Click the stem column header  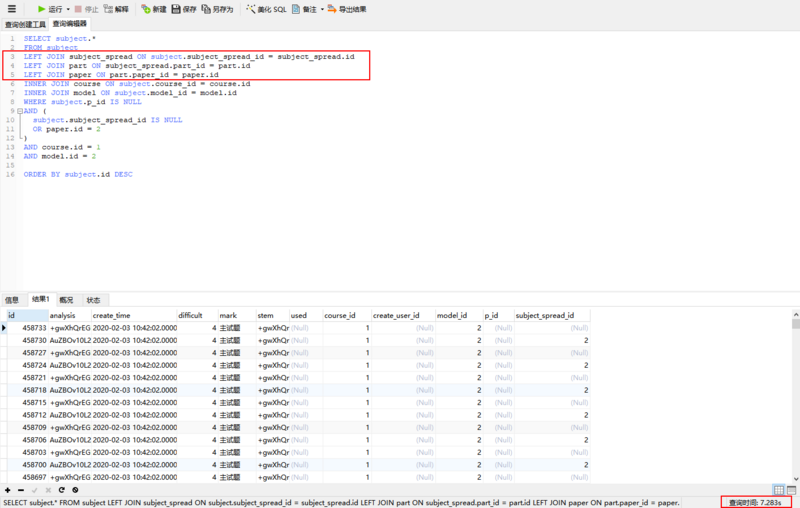[x=273, y=315]
